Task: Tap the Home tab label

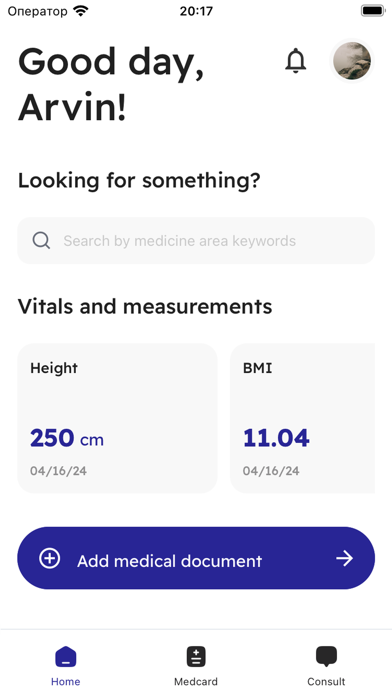Action: point(66,681)
